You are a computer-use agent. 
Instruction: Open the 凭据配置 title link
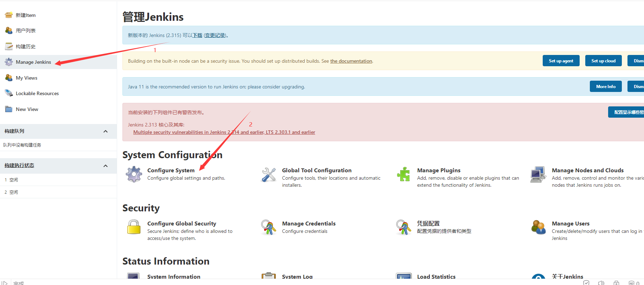pos(428,223)
